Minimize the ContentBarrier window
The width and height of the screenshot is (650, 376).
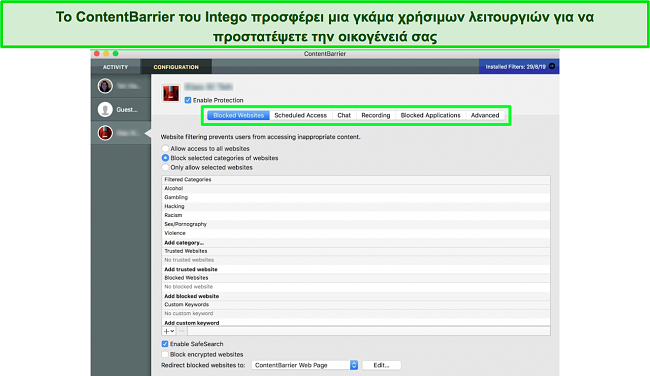pos(106,53)
